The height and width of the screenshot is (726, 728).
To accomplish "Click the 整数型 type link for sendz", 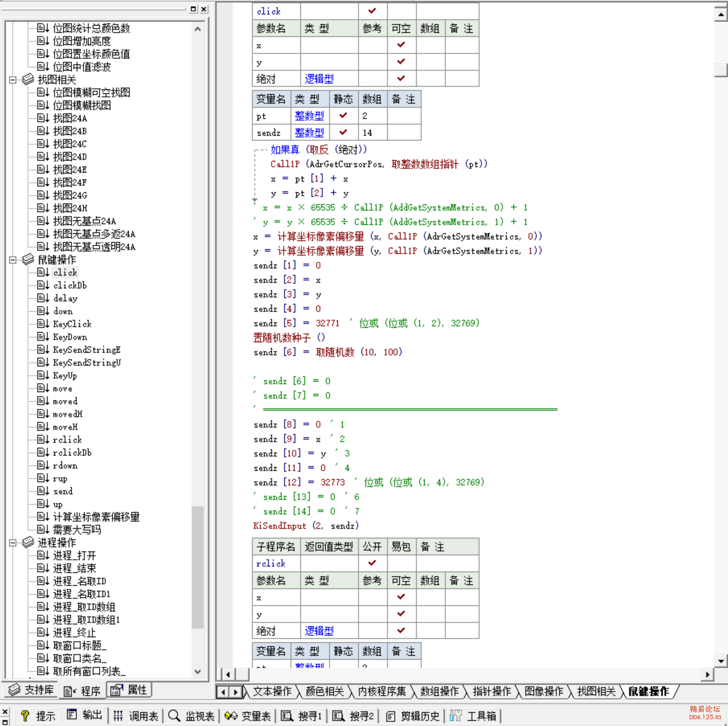I will point(309,132).
